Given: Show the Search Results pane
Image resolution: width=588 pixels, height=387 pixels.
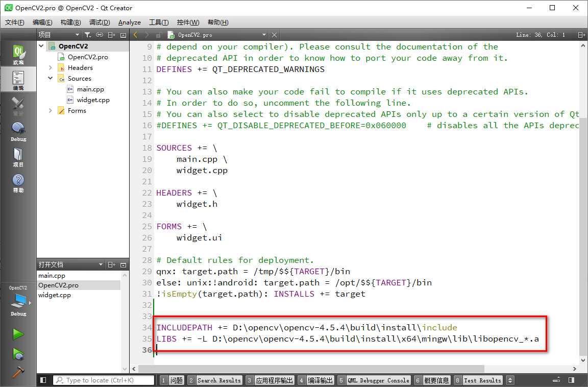Looking at the screenshot, I should tap(215, 380).
